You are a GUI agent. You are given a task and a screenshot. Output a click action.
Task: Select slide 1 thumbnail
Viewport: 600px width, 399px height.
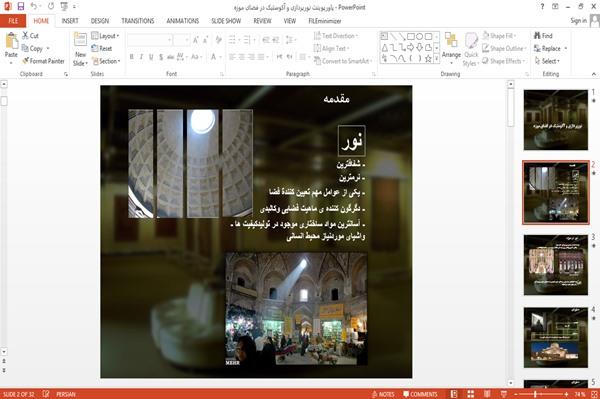click(556, 120)
